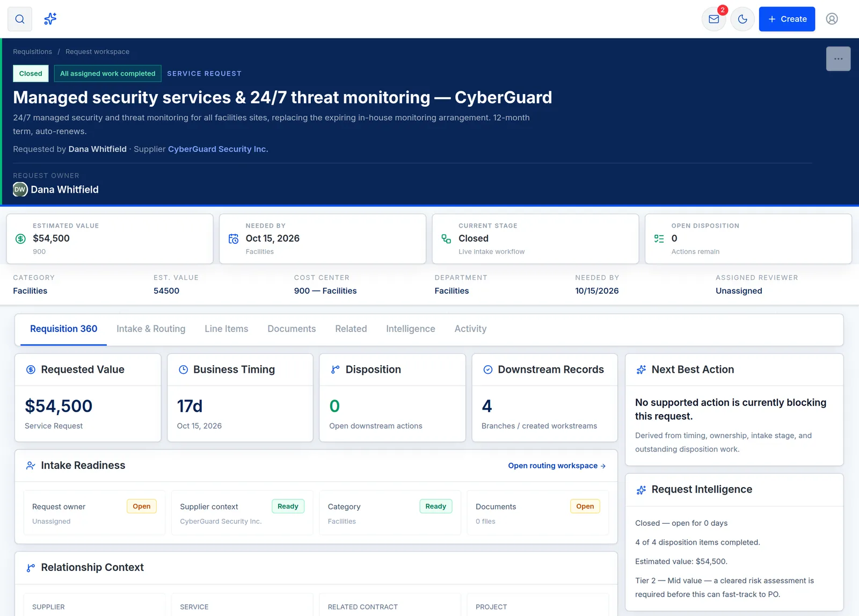The width and height of the screenshot is (859, 616).
Task: Click Disposition branch icon
Action: pyautogui.click(x=336, y=369)
